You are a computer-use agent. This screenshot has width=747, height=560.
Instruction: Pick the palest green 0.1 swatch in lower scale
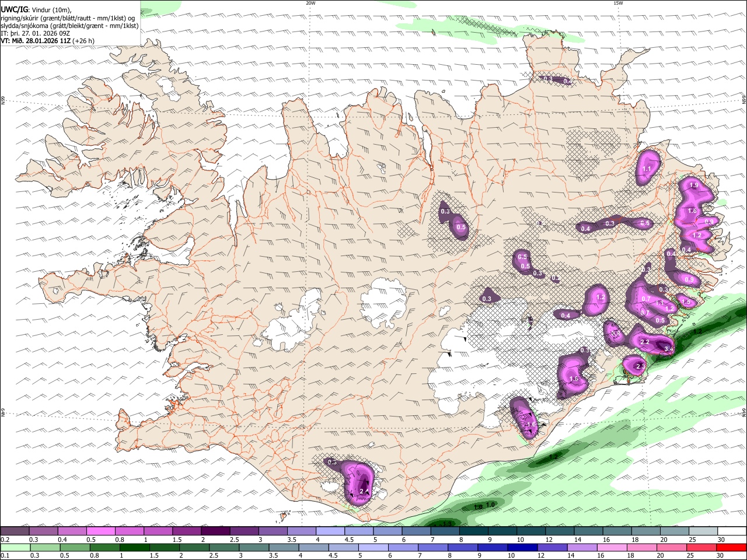pyautogui.click(x=15, y=547)
